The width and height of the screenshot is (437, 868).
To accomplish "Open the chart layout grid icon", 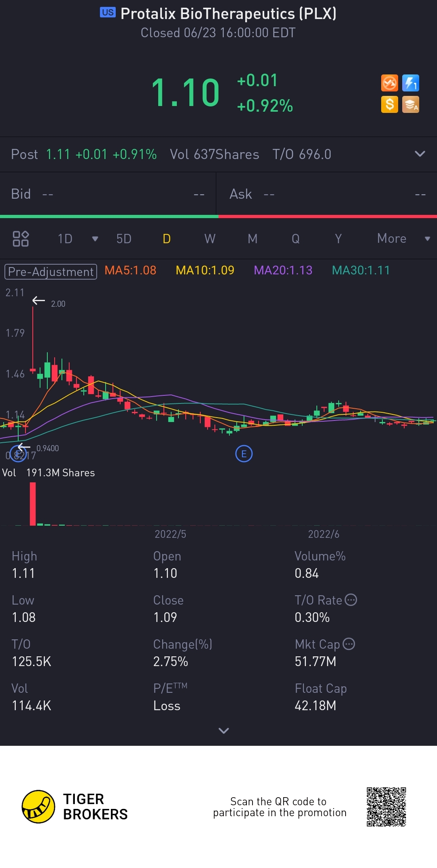I will pos(21,239).
